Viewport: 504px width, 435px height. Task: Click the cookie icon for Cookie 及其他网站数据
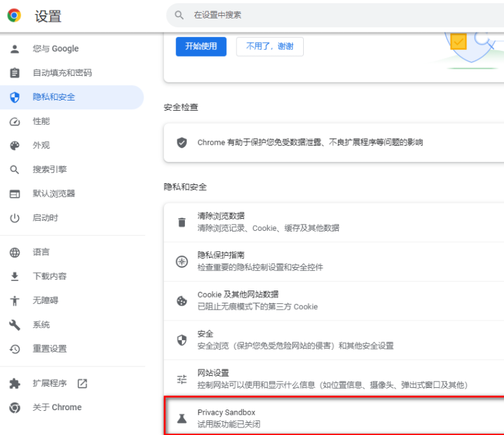[182, 301]
